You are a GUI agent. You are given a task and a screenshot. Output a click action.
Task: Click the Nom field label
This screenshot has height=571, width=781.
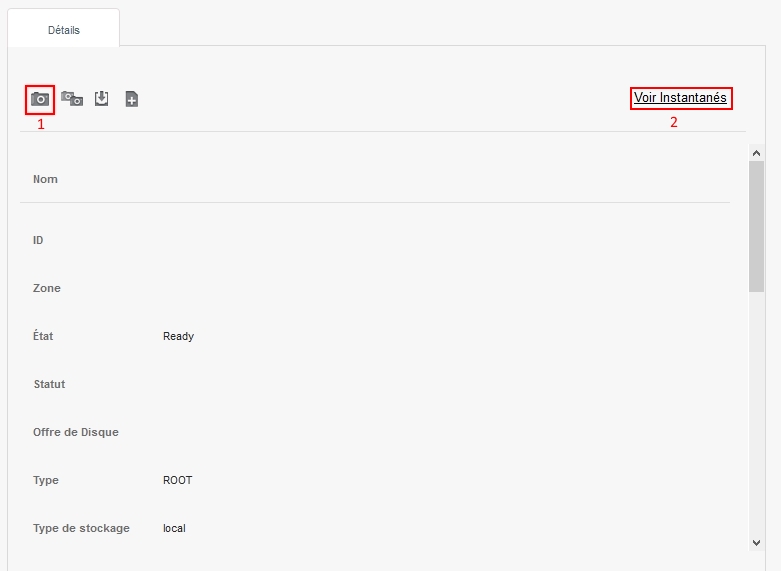coord(45,179)
